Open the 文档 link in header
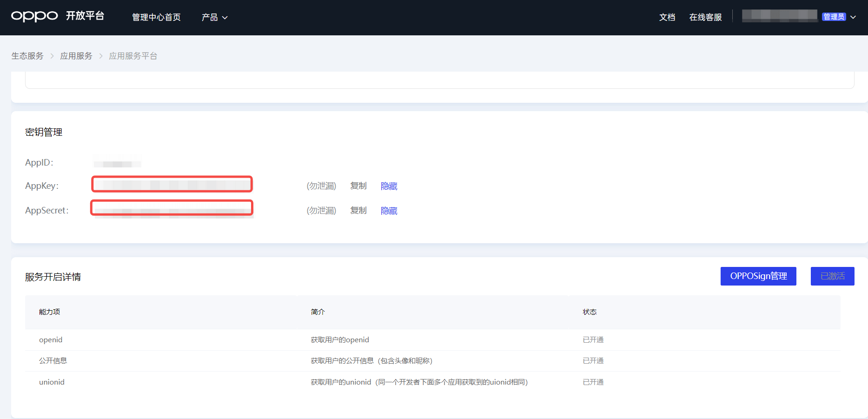This screenshot has height=419, width=868. (x=667, y=17)
